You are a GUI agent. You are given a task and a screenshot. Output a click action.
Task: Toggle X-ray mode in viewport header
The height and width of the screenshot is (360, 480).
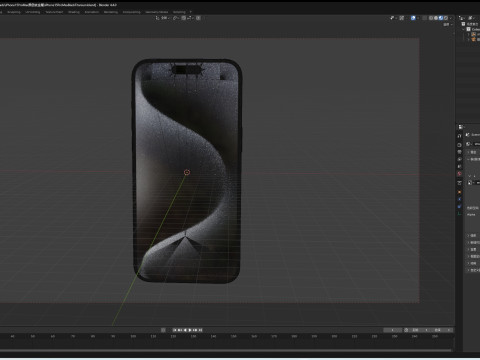pos(424,18)
